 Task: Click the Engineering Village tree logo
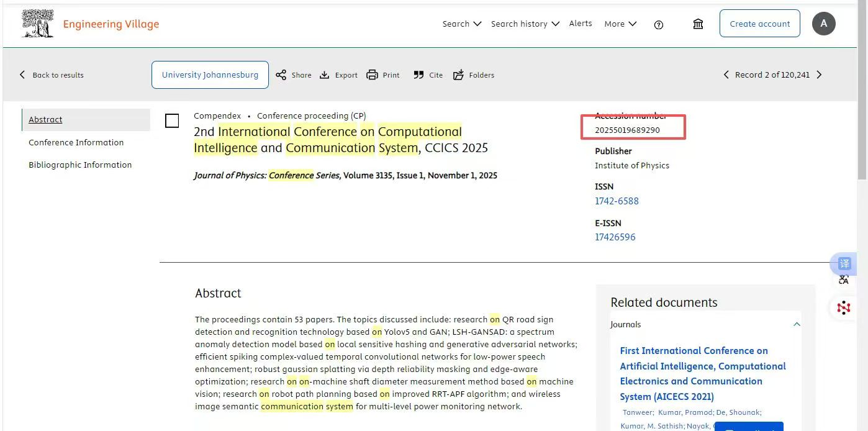tap(37, 24)
